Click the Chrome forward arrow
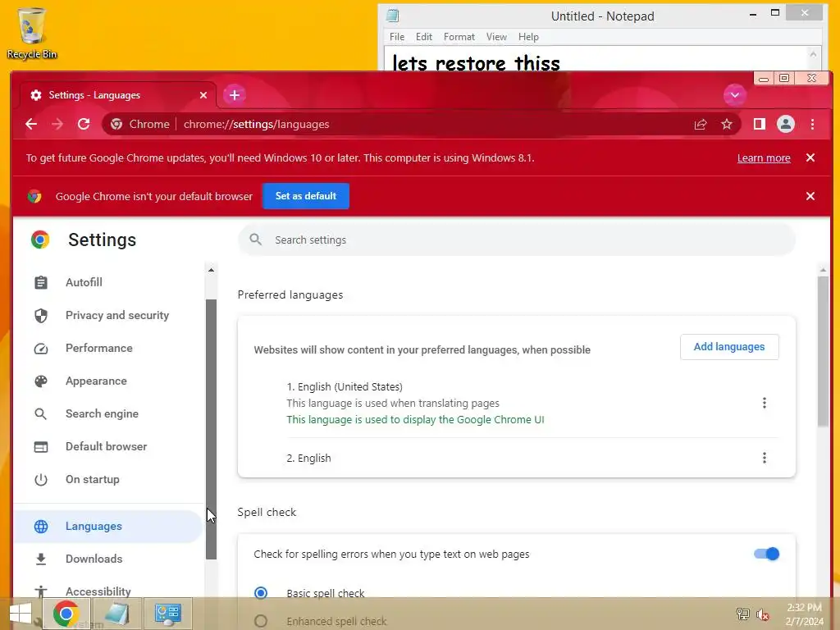This screenshot has width=840, height=630. coord(57,125)
